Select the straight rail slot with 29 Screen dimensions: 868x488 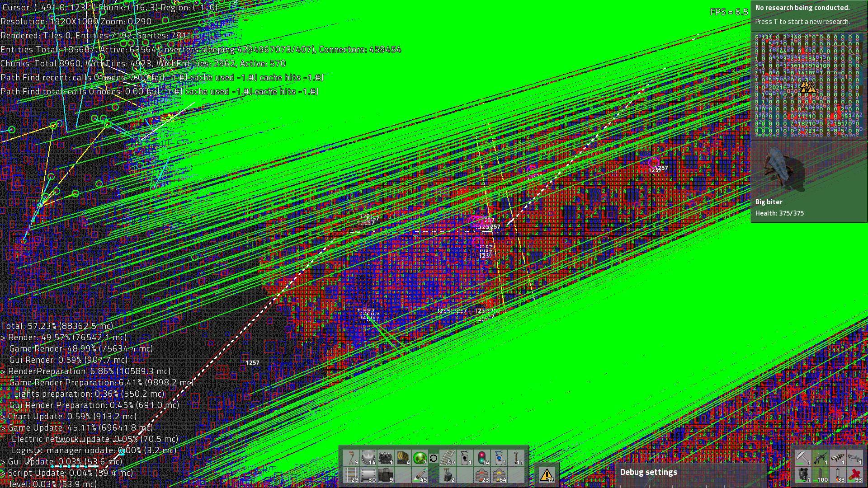coord(351,475)
